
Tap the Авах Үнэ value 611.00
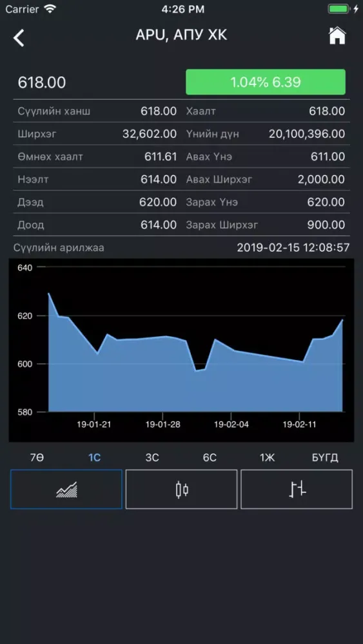pyautogui.click(x=328, y=156)
